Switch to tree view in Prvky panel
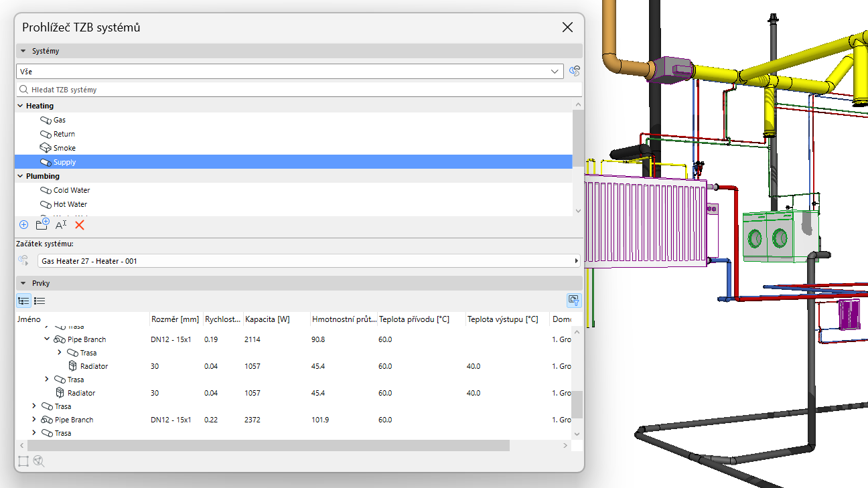 [23, 300]
